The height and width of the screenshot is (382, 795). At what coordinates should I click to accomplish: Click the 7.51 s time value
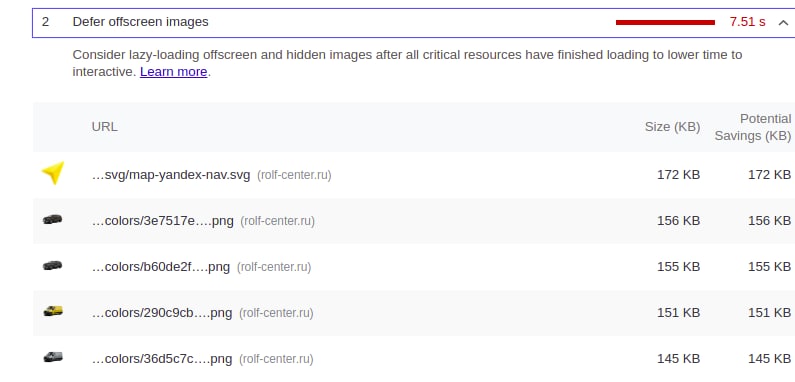(747, 22)
